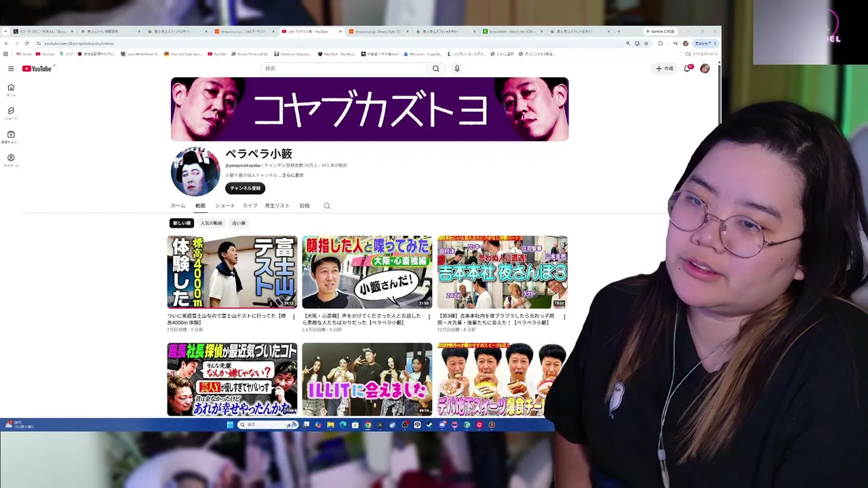Open the 座長社長探偵 video thumbnail

(232, 380)
